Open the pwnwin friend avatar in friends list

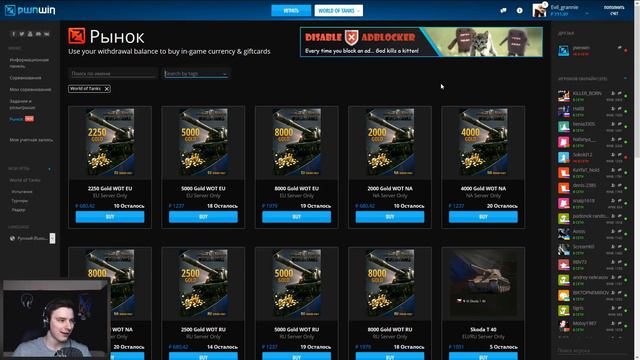click(564, 51)
